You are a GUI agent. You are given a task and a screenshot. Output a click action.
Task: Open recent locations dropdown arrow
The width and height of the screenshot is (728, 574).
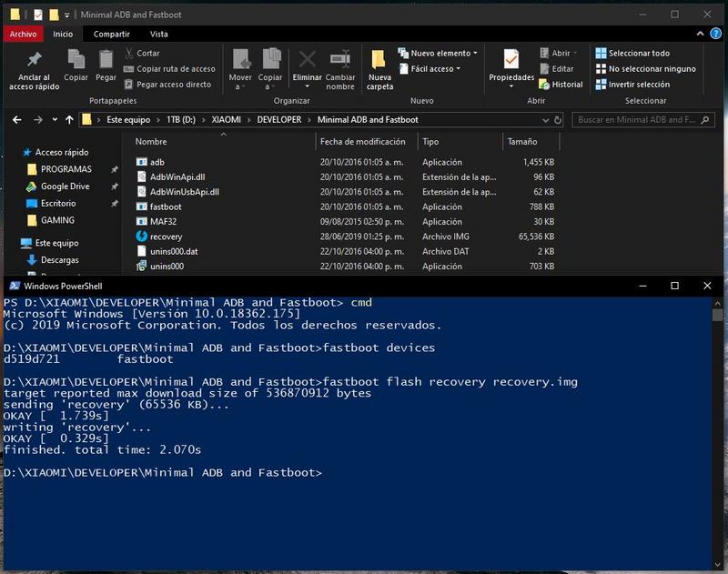[x=55, y=120]
